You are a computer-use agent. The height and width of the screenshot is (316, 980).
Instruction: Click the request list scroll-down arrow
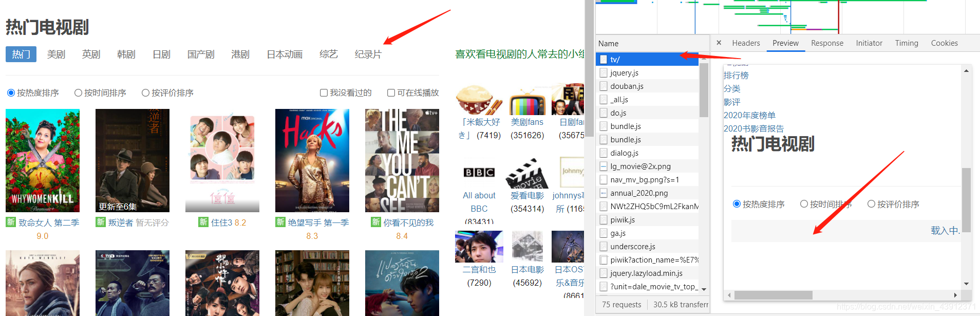click(x=704, y=289)
